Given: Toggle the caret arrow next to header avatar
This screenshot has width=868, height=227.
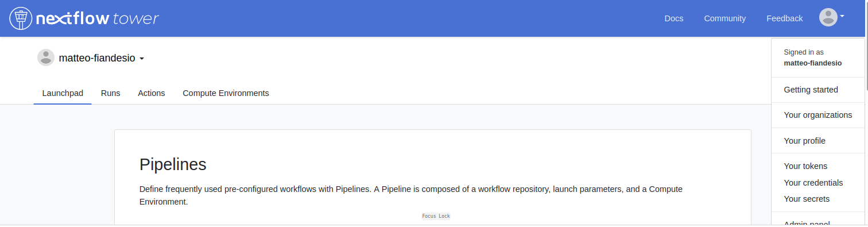Looking at the screenshot, I should (x=842, y=17).
